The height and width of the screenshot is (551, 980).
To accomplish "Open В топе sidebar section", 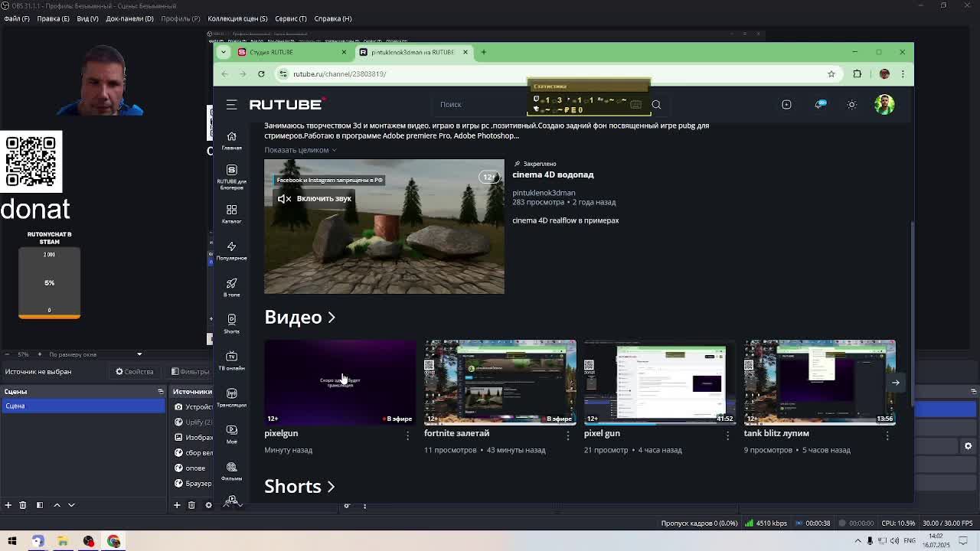I will pyautogui.click(x=231, y=287).
